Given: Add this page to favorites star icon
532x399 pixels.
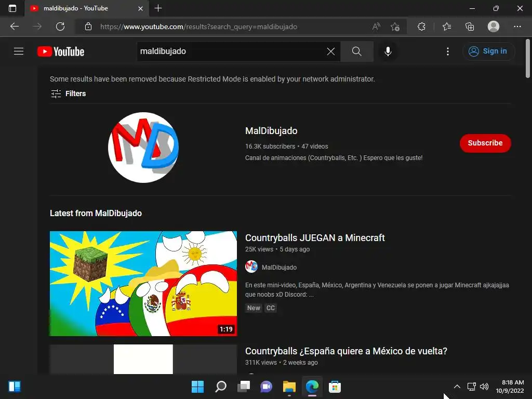Looking at the screenshot, I should click(x=395, y=26).
